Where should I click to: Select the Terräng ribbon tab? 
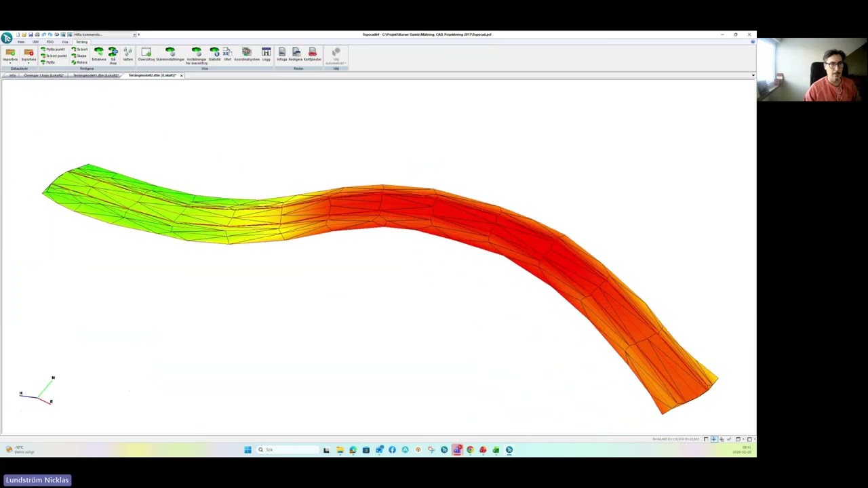[81, 42]
